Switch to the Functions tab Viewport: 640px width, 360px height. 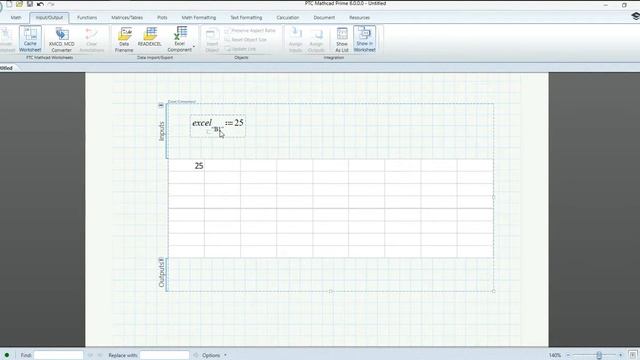[87, 18]
